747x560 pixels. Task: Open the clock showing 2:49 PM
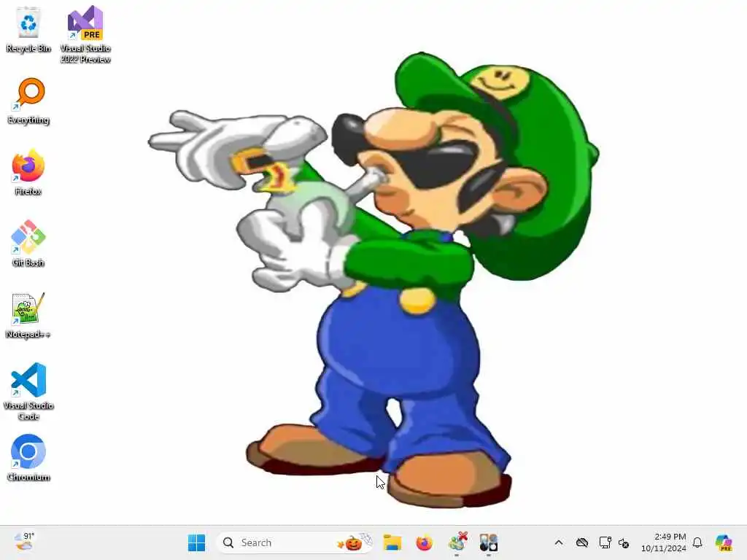(x=670, y=537)
